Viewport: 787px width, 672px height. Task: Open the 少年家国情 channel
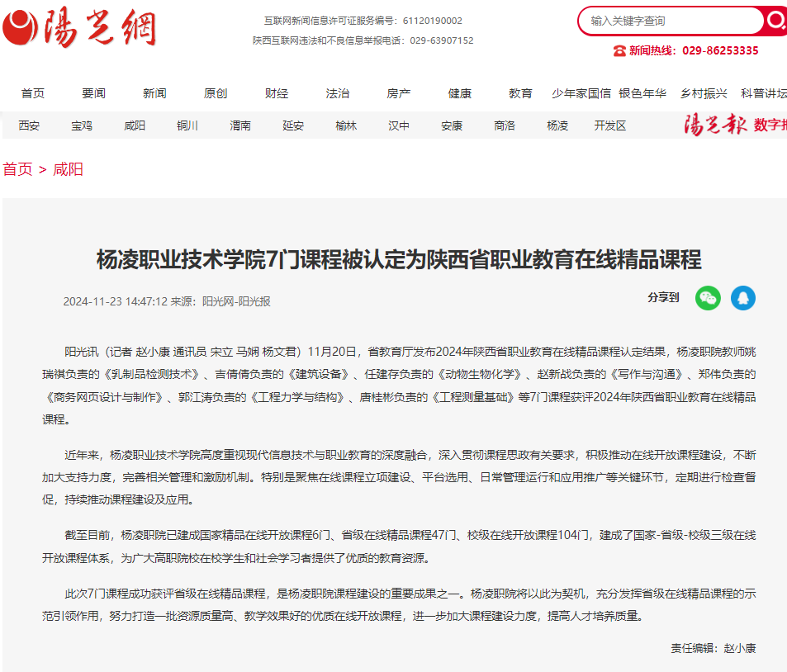[581, 93]
